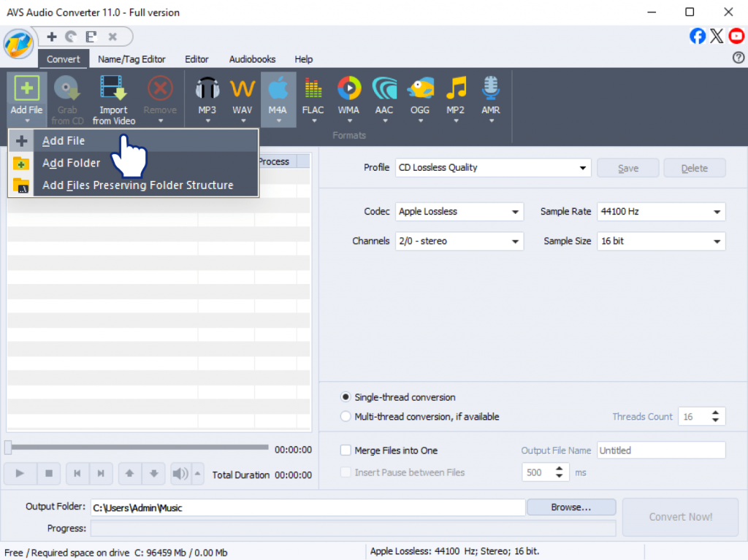Expand the MP3 format options arrow
The width and height of the screenshot is (748, 560).
pos(207,121)
